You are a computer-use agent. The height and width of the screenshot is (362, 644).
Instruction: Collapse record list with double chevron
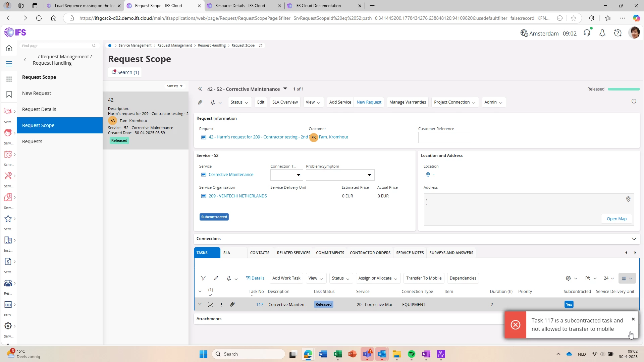200,89
